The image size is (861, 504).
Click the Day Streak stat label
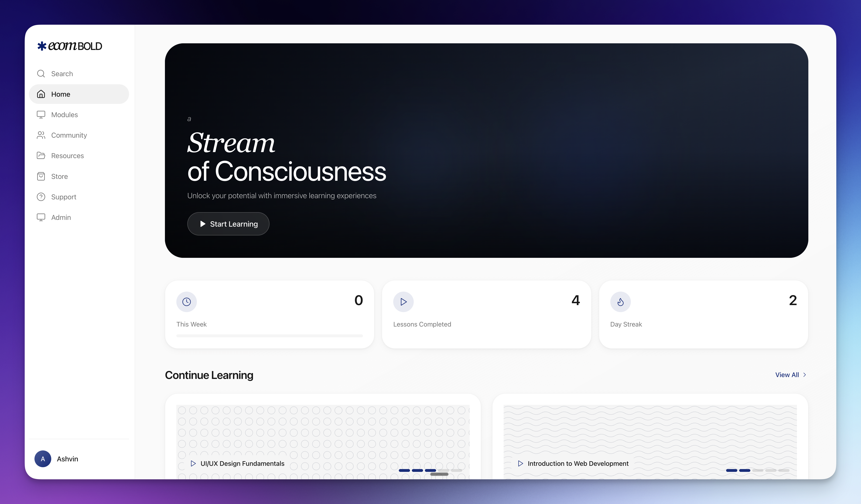click(626, 324)
